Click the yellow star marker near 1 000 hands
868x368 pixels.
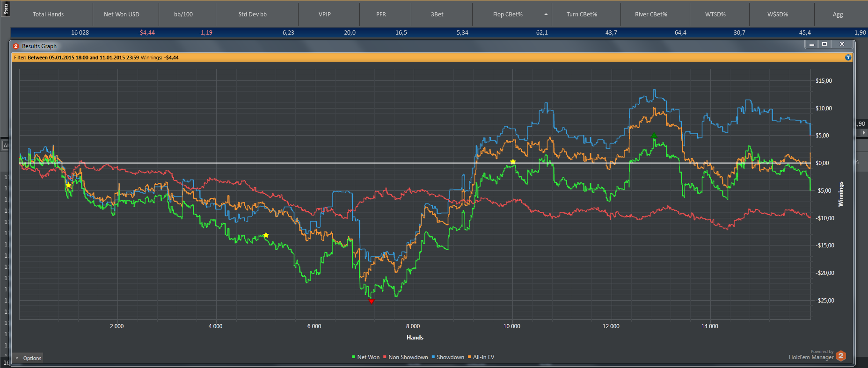click(68, 185)
